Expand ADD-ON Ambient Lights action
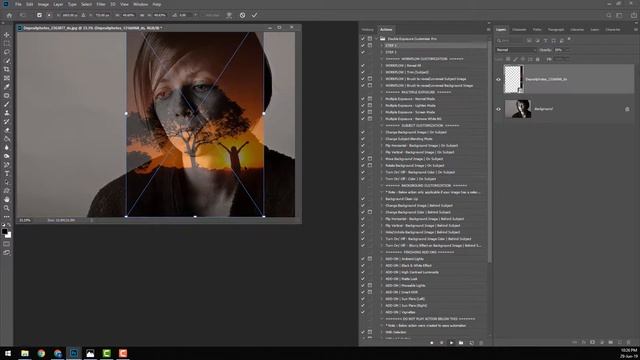This screenshot has width=640, height=360. (x=382, y=259)
